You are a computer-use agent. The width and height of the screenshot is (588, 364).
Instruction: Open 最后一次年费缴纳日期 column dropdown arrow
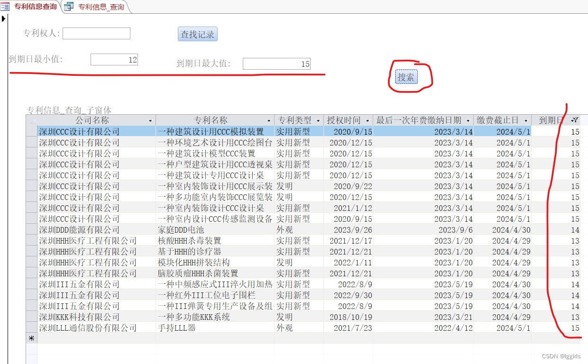468,121
